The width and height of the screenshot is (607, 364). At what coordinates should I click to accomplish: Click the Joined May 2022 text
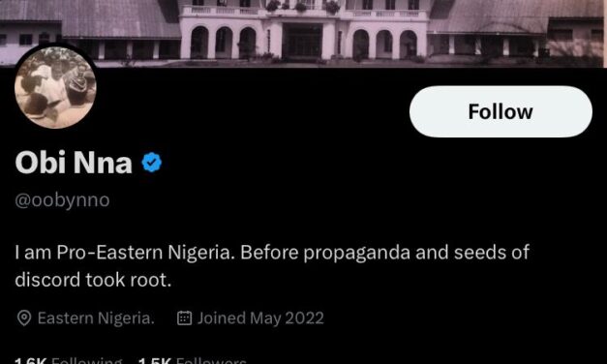tap(260, 318)
